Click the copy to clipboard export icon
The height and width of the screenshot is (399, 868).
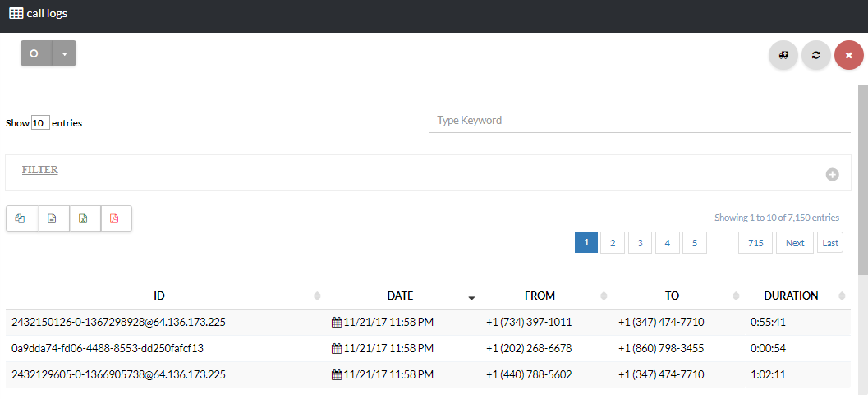coord(21,218)
